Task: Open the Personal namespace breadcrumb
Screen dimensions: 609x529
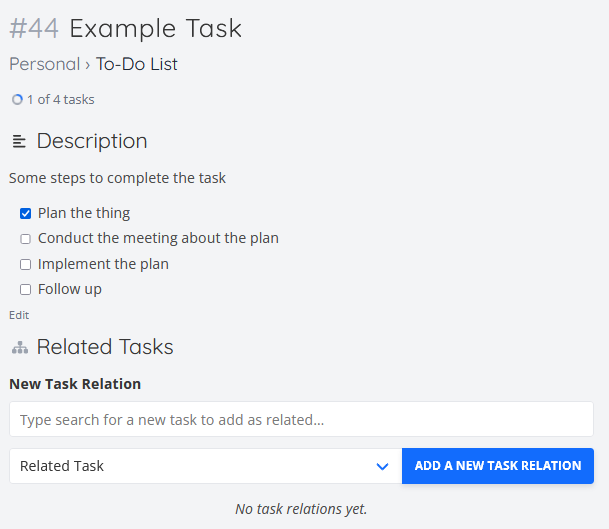Action: (x=45, y=64)
